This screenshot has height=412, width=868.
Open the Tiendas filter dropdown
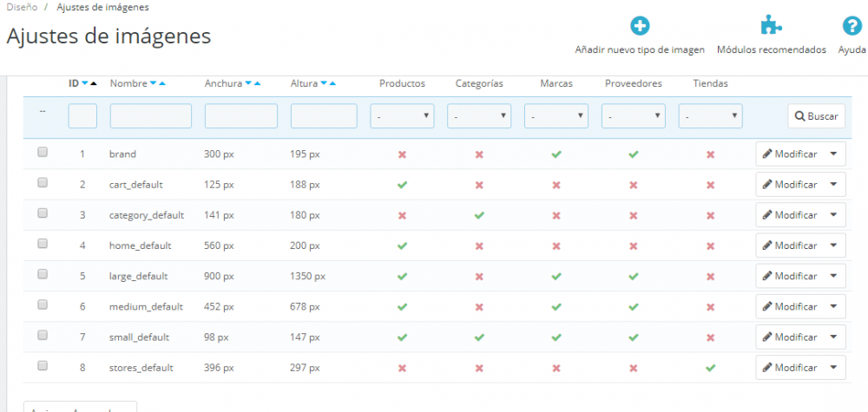click(x=710, y=116)
